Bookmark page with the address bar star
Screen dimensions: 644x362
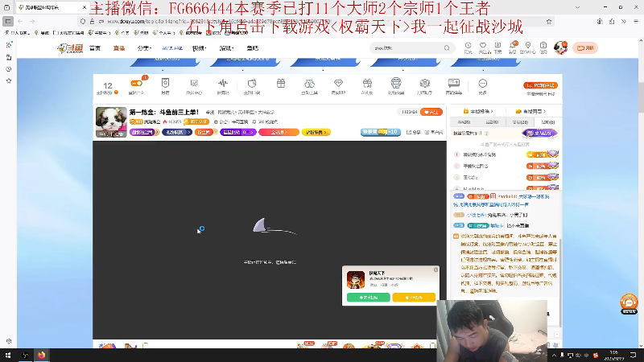(x=549, y=22)
